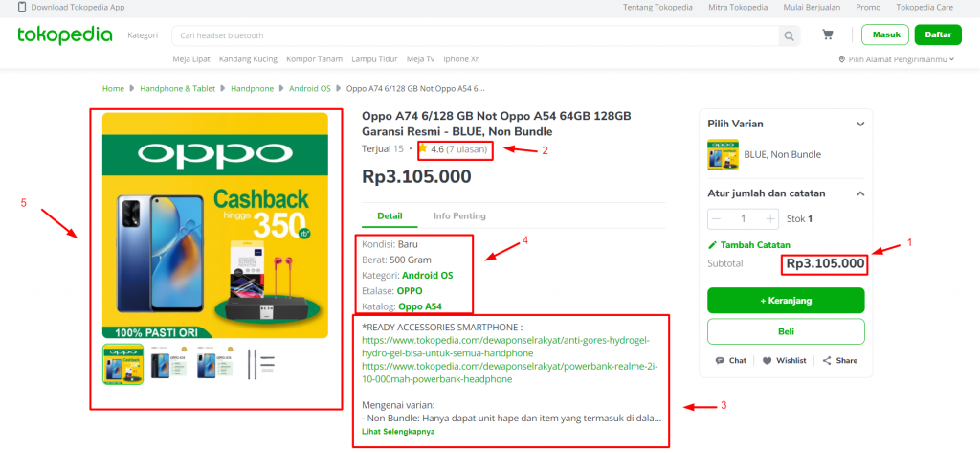Decrease quantity with minus button

click(717, 219)
